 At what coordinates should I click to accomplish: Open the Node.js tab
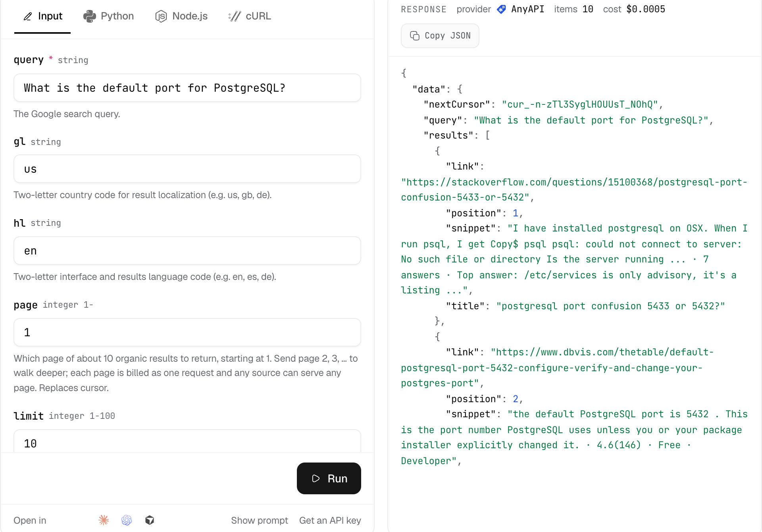tap(181, 16)
